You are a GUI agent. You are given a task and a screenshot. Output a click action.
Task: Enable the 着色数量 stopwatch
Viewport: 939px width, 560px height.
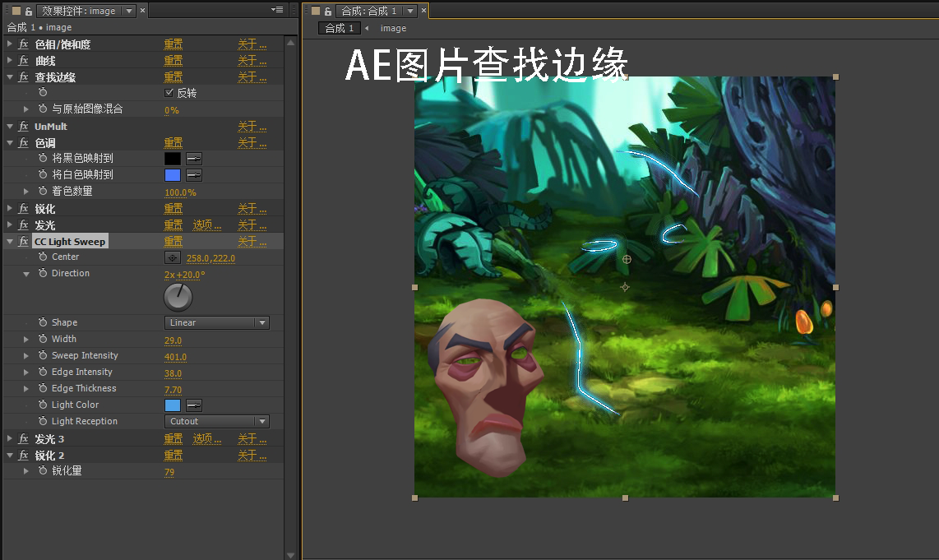tap(43, 191)
